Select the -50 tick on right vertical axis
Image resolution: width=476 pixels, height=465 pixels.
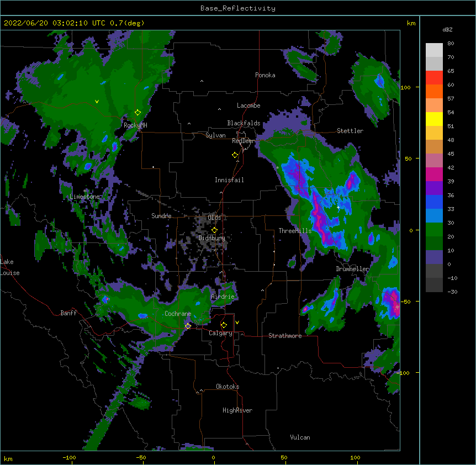pos(405,302)
